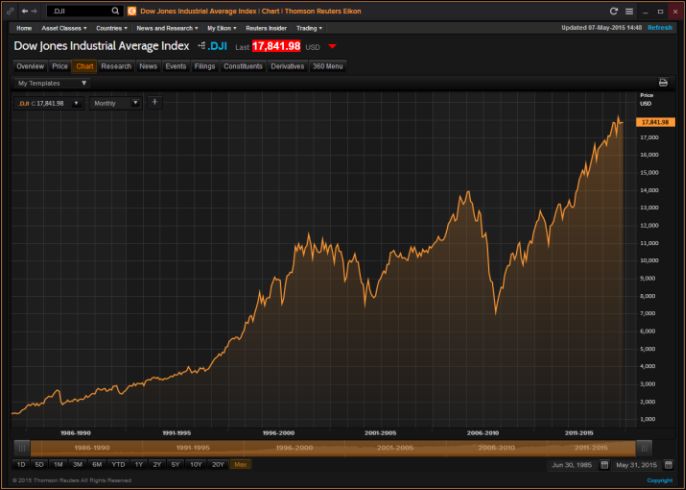Go to the Home menu item

(24, 28)
